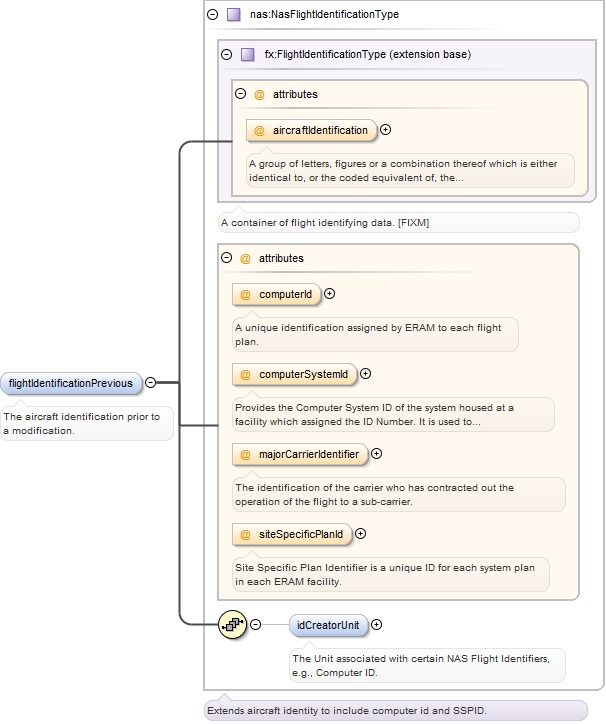The width and height of the screenshot is (606, 724).
Task: Collapse the upper attributes group
Action: [x=240, y=94]
